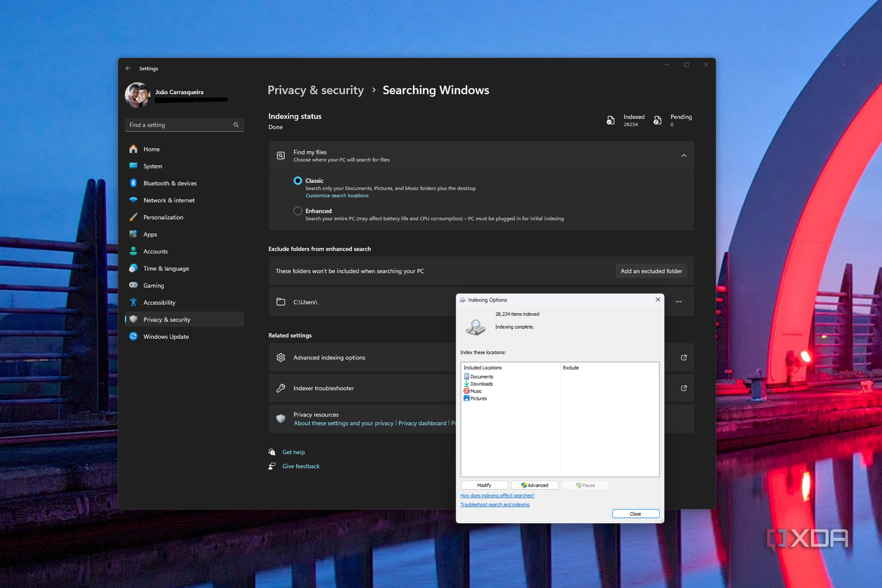This screenshot has height=588, width=882.
Task: Click Pause button in Indexing Options
Action: (x=585, y=485)
